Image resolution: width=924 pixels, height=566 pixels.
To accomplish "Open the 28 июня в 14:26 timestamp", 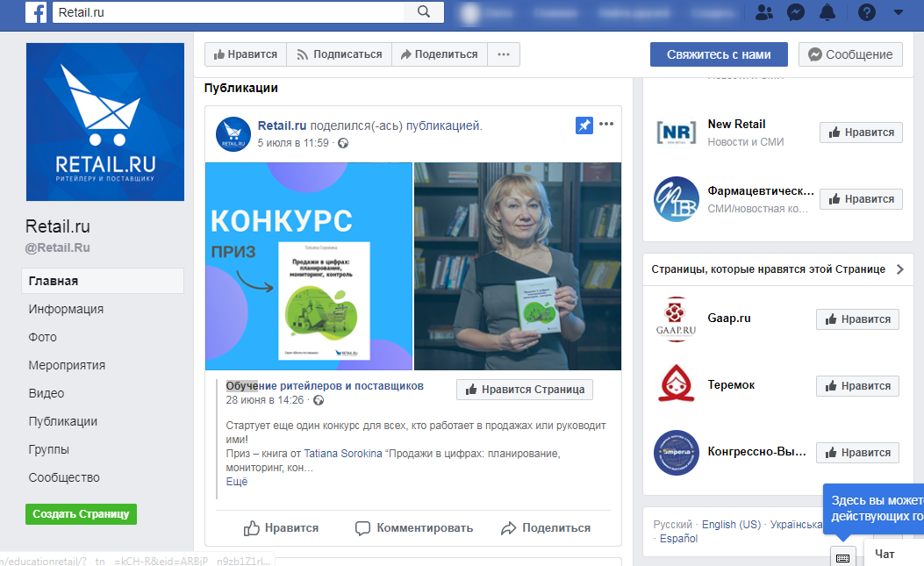I will click(x=265, y=400).
